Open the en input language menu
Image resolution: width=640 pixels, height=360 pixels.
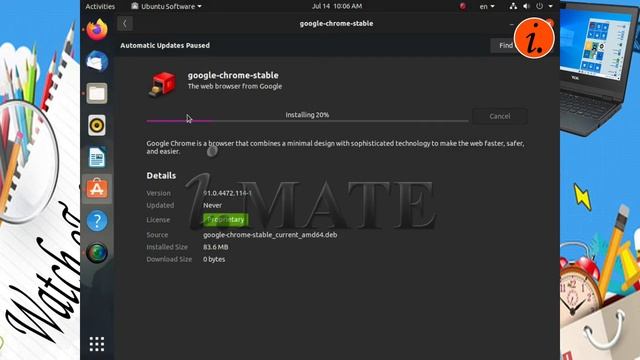487,6
